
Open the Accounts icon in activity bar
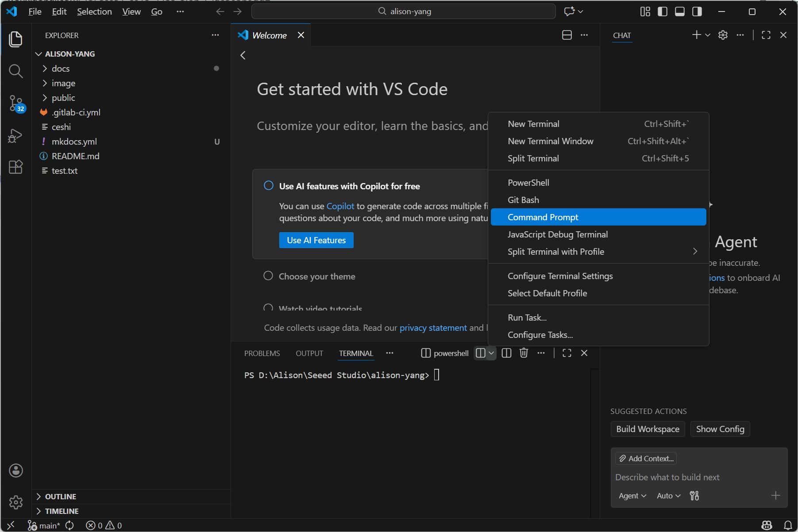tap(16, 470)
